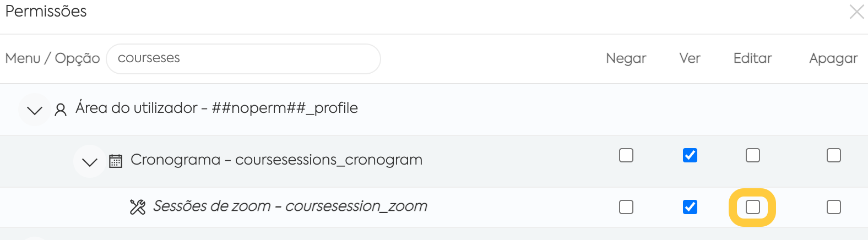This screenshot has height=240, width=868.
Task: Select the Área do utilizador profile row
Action: (x=434, y=110)
